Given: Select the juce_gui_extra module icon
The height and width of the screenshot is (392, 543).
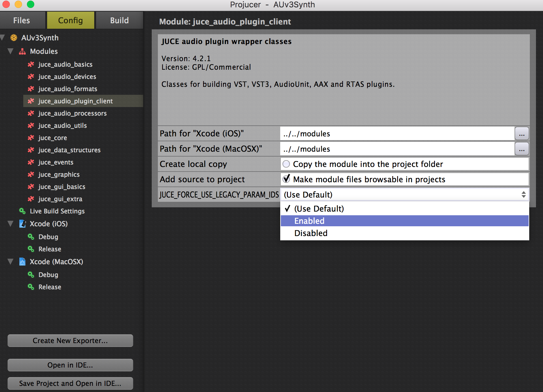Looking at the screenshot, I should click(31, 199).
